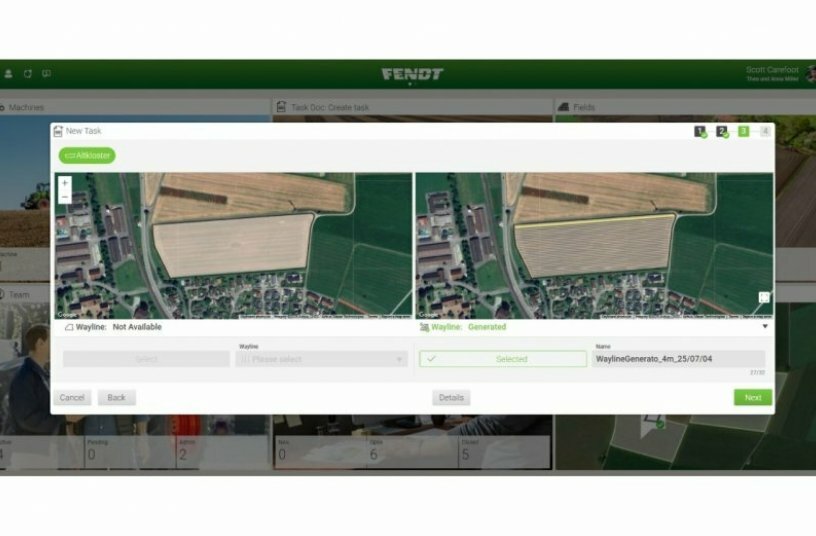Click the Altkloster field chip
This screenshot has width=816, height=536.
pyautogui.click(x=87, y=156)
